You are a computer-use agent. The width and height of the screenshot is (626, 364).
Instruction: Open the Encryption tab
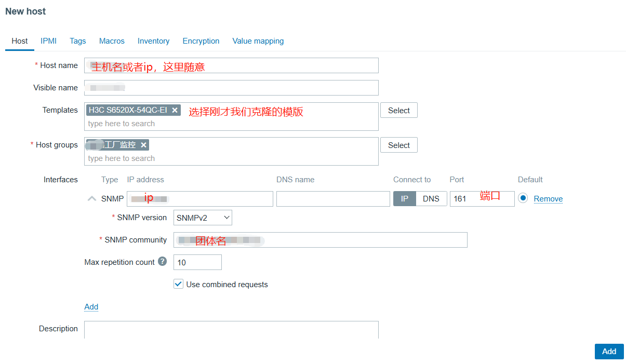tap(201, 41)
